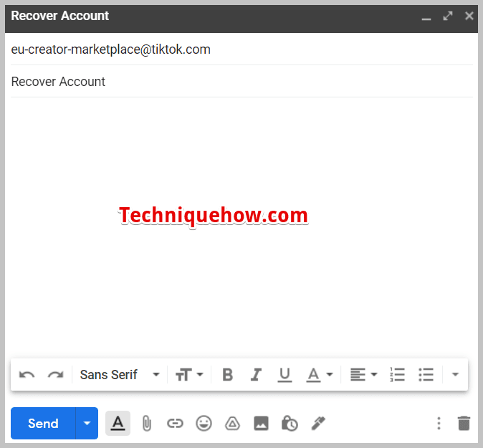Open the text size dropdown
Image resolution: width=483 pixels, height=448 pixels.
point(189,375)
